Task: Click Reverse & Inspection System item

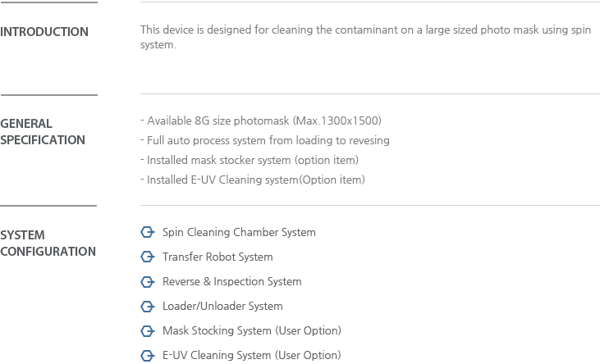Action: [232, 282]
